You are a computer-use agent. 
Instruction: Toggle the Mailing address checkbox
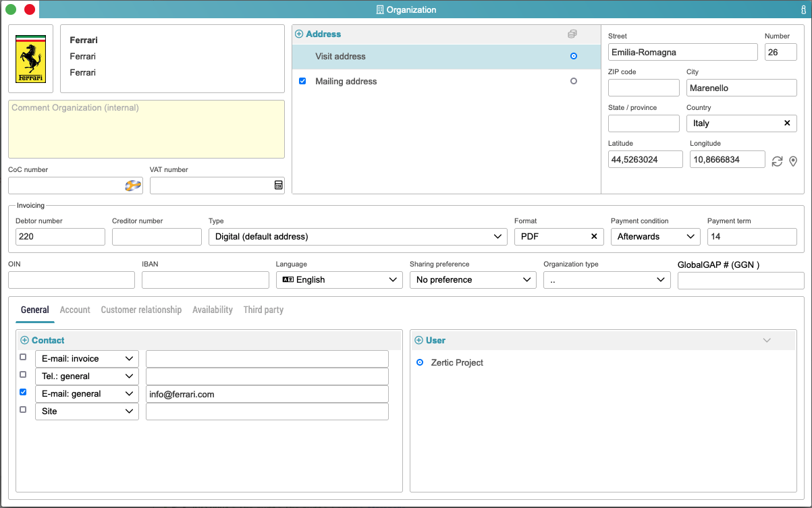302,81
